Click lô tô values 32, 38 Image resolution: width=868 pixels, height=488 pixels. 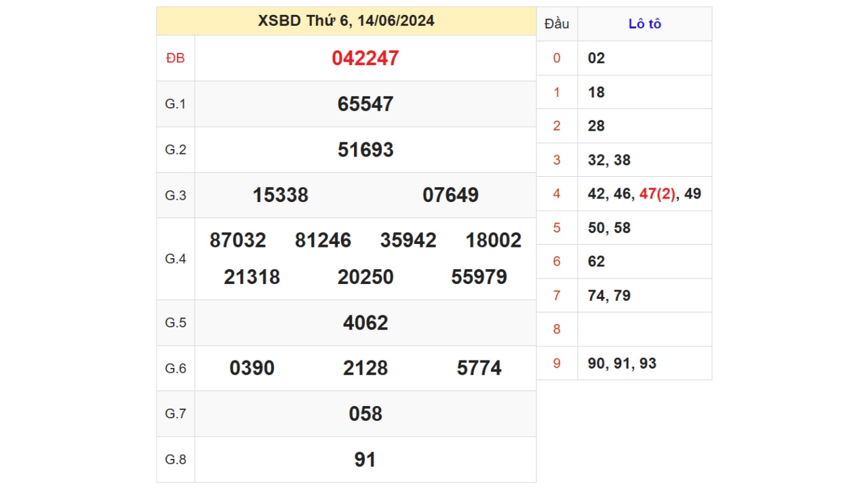pos(609,160)
